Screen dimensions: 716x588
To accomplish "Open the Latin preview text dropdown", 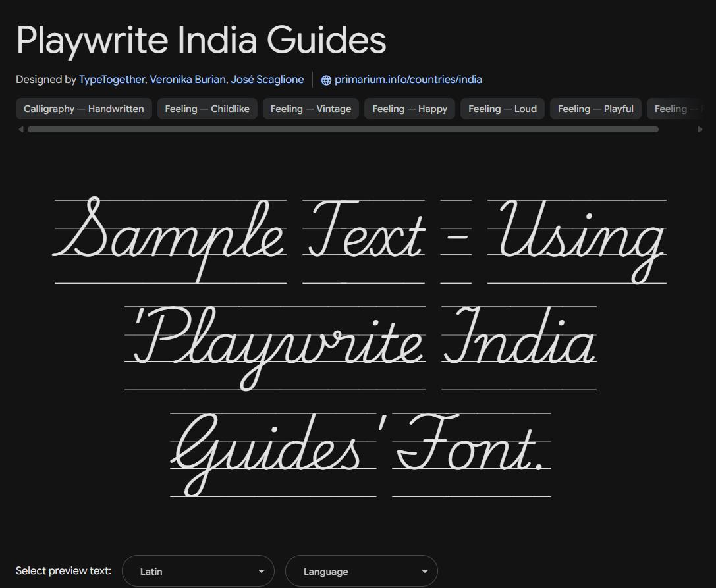I will [198, 571].
